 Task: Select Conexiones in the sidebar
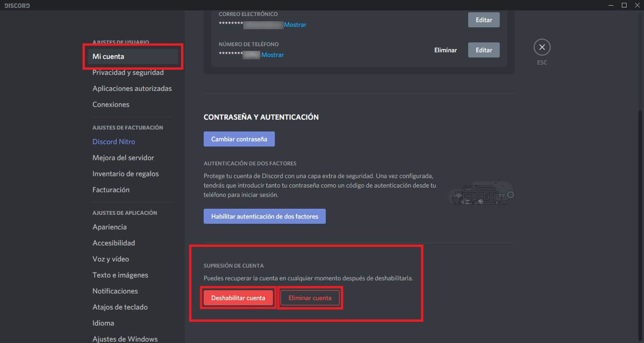tap(111, 105)
